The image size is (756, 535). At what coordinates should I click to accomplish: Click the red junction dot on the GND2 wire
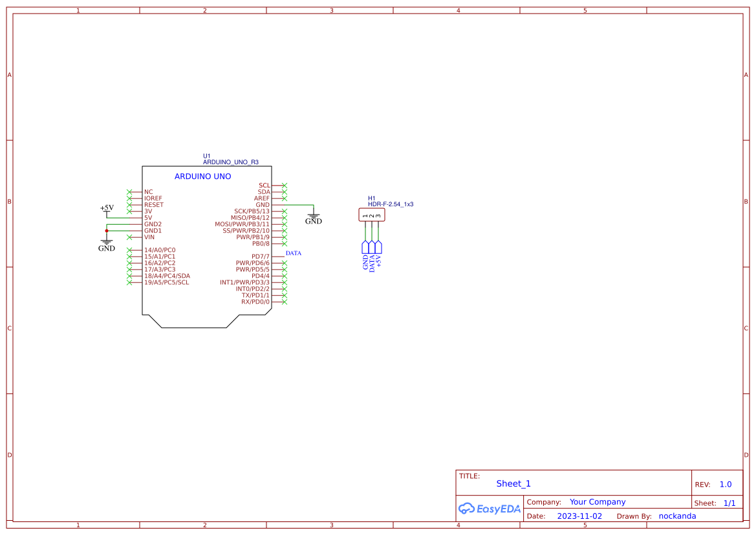point(106,230)
